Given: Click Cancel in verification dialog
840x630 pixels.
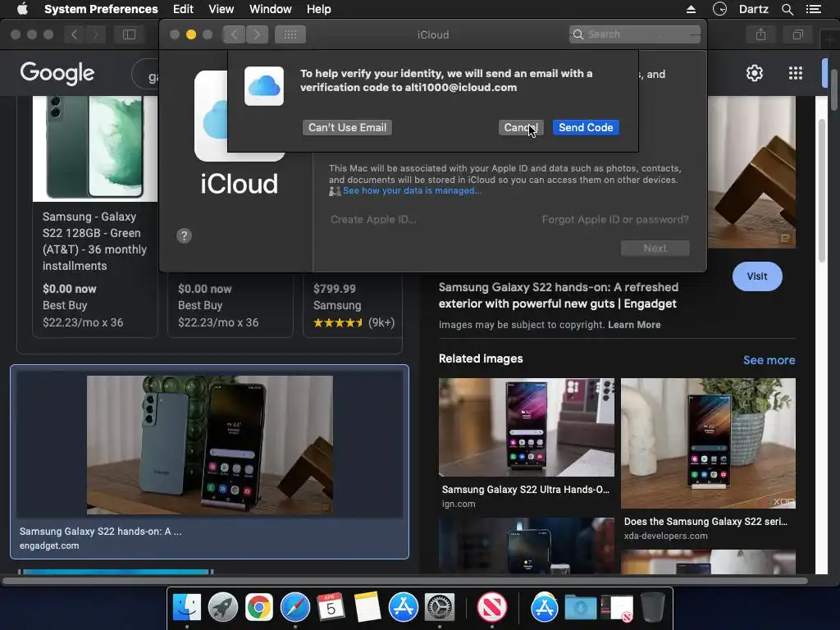Looking at the screenshot, I should point(521,127).
